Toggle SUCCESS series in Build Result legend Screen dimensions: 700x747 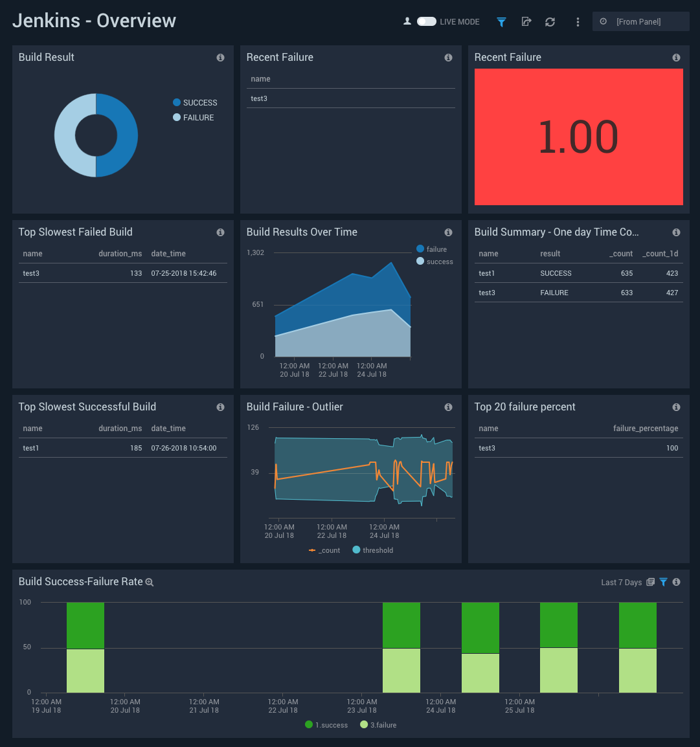pyautogui.click(x=195, y=103)
